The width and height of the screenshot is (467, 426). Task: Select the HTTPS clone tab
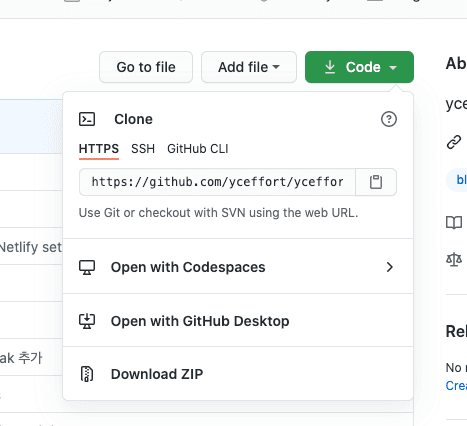(x=99, y=149)
